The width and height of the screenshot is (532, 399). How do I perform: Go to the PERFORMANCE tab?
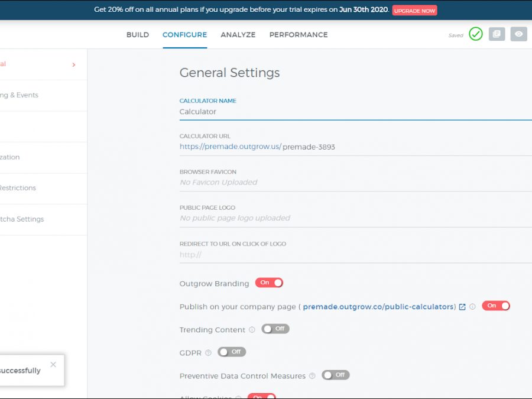[x=299, y=35]
